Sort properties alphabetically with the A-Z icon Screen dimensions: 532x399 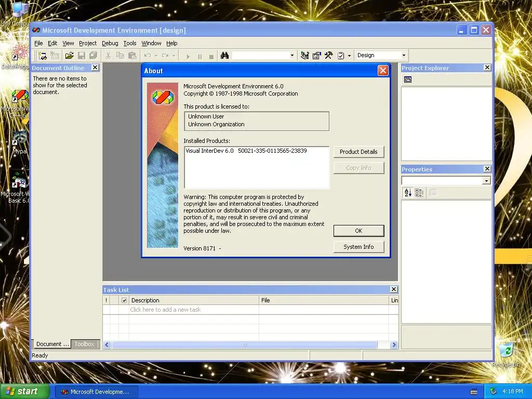coord(408,193)
